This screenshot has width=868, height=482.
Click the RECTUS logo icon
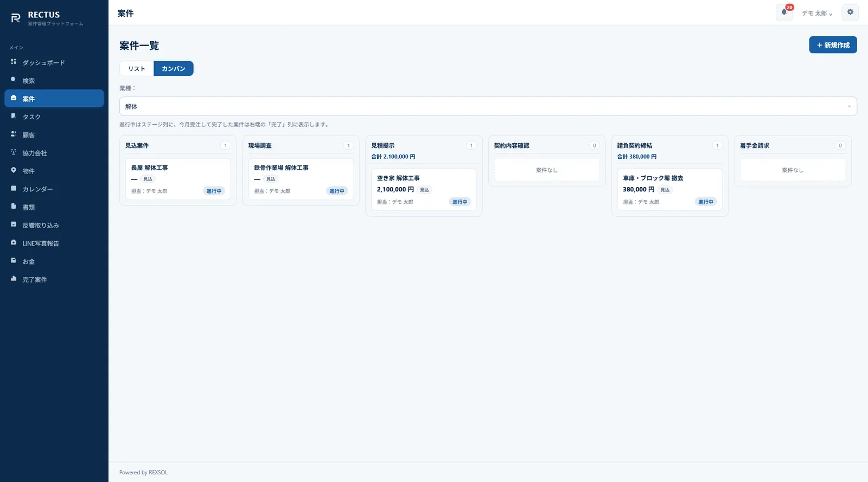coord(15,18)
